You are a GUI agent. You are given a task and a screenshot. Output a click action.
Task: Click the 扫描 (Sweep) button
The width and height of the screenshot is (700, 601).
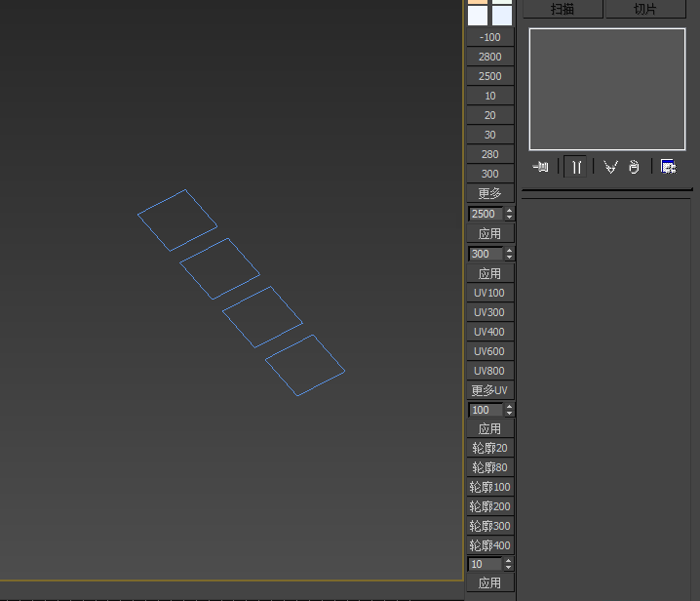[562, 9]
